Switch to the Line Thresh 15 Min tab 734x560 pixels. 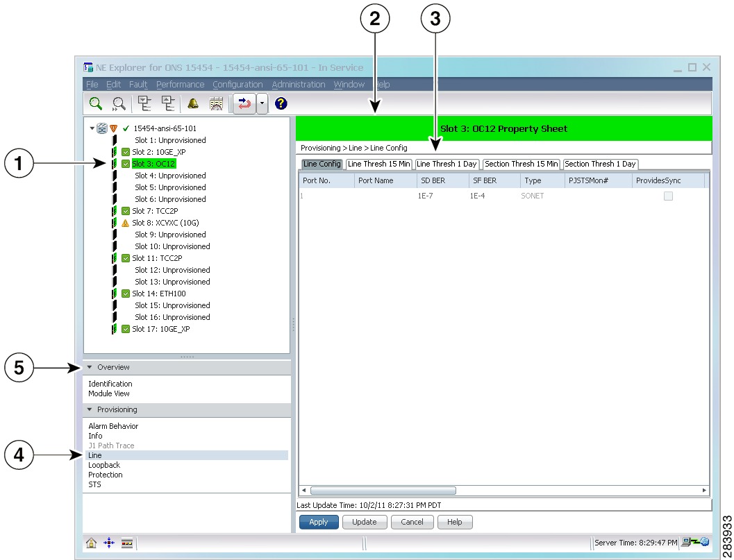coord(378,164)
